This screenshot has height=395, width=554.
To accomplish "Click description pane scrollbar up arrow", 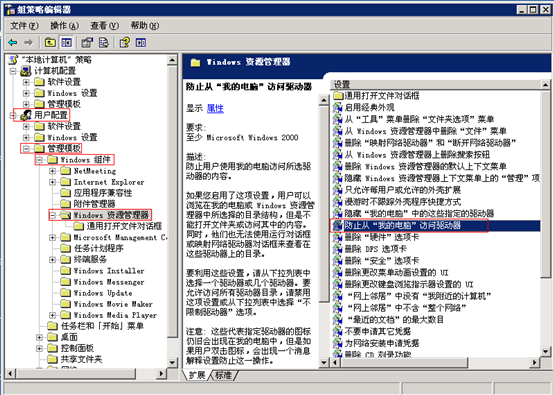I will (x=324, y=101).
